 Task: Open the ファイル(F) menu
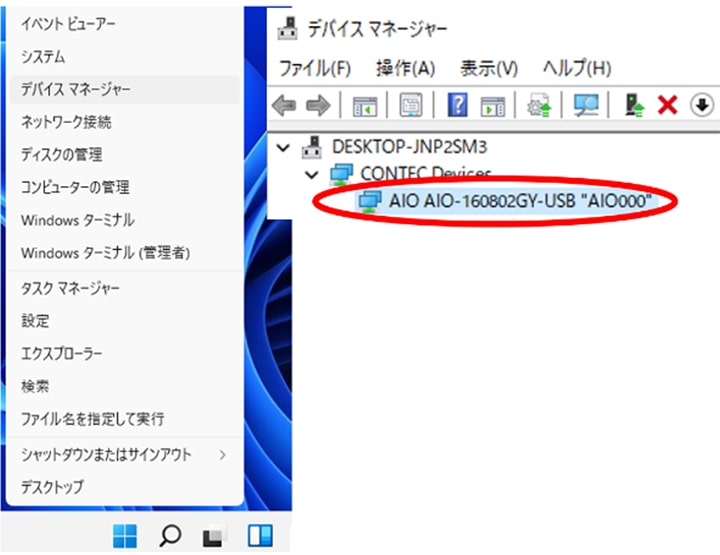315,68
